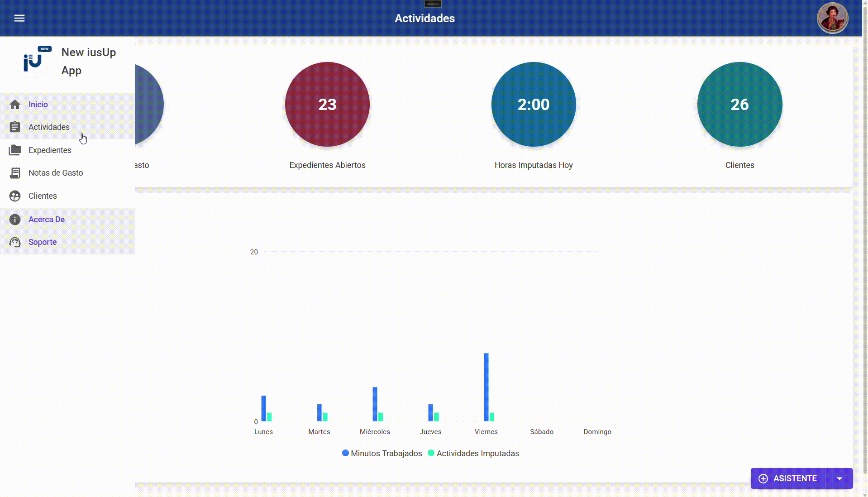Image resolution: width=868 pixels, height=497 pixels.
Task: Open the user profile avatar
Action: click(832, 18)
